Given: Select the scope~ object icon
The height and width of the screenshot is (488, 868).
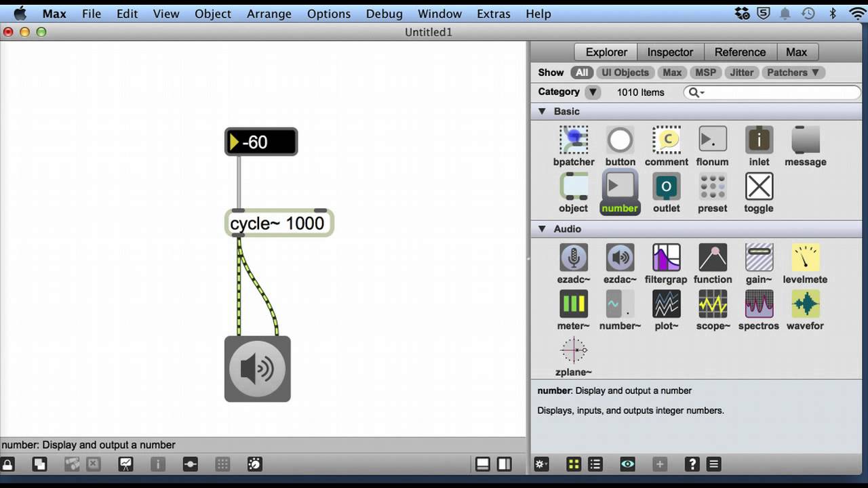Looking at the screenshot, I should coord(713,304).
